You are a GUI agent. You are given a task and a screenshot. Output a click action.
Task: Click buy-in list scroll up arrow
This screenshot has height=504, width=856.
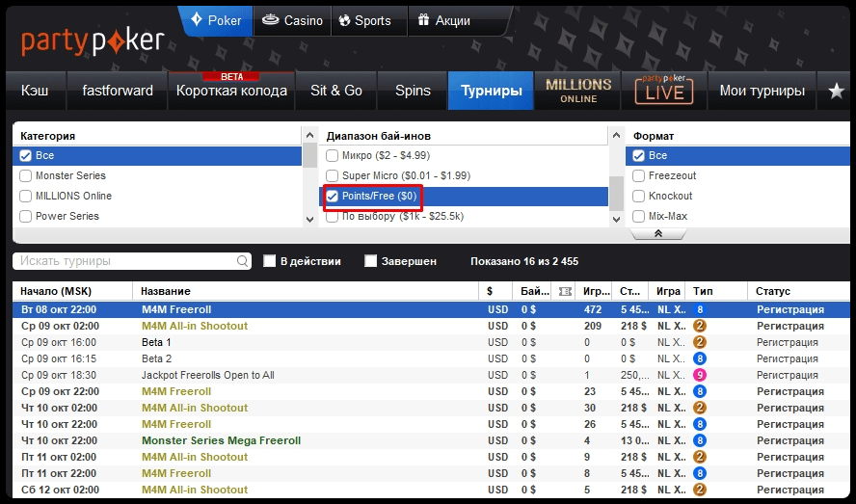click(616, 136)
